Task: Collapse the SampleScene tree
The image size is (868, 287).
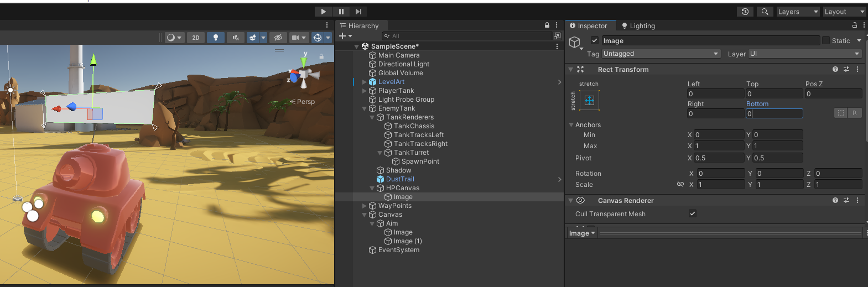Action: point(357,46)
